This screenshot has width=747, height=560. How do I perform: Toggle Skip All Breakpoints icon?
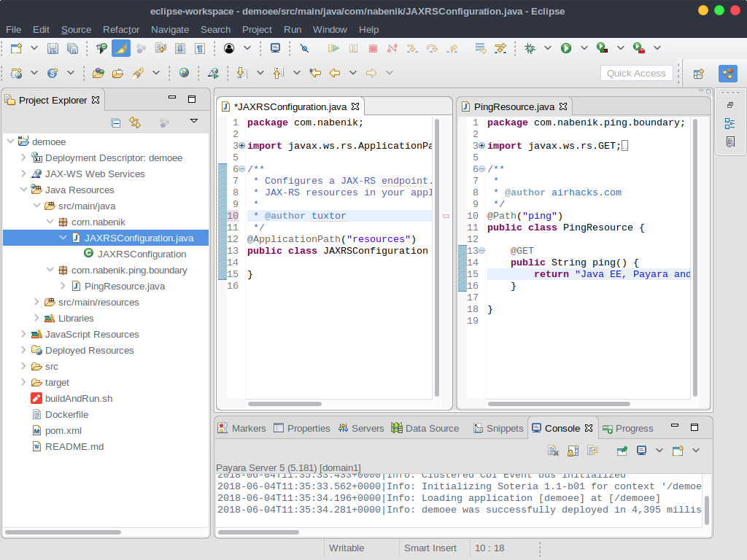coord(304,48)
